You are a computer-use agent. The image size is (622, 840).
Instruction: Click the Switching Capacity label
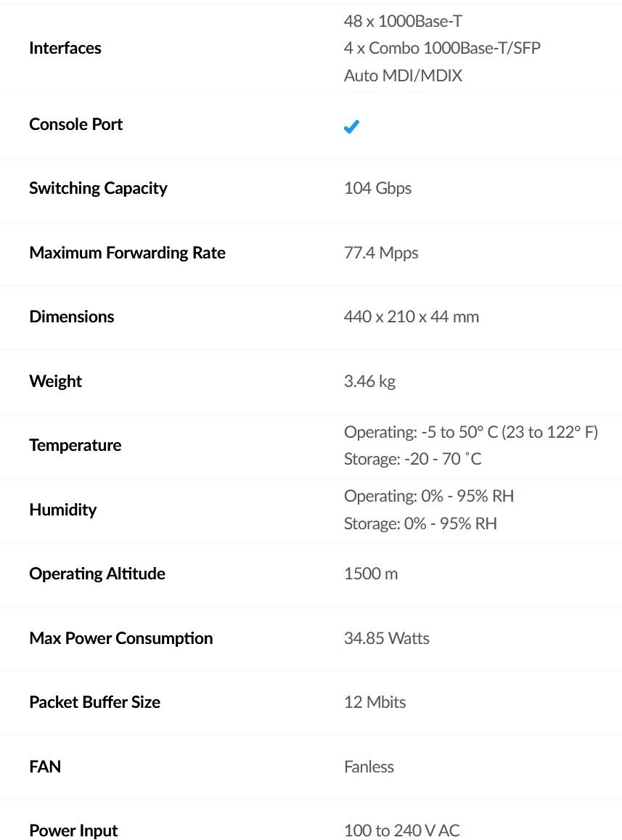(98, 188)
